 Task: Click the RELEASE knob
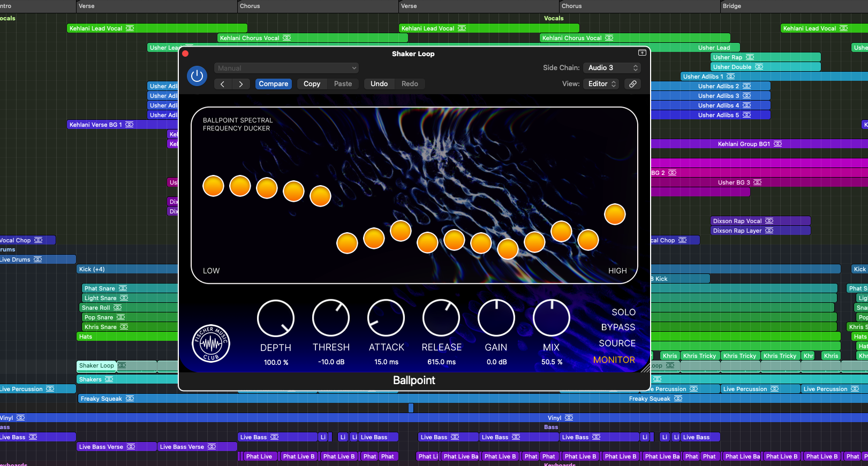pyautogui.click(x=441, y=318)
